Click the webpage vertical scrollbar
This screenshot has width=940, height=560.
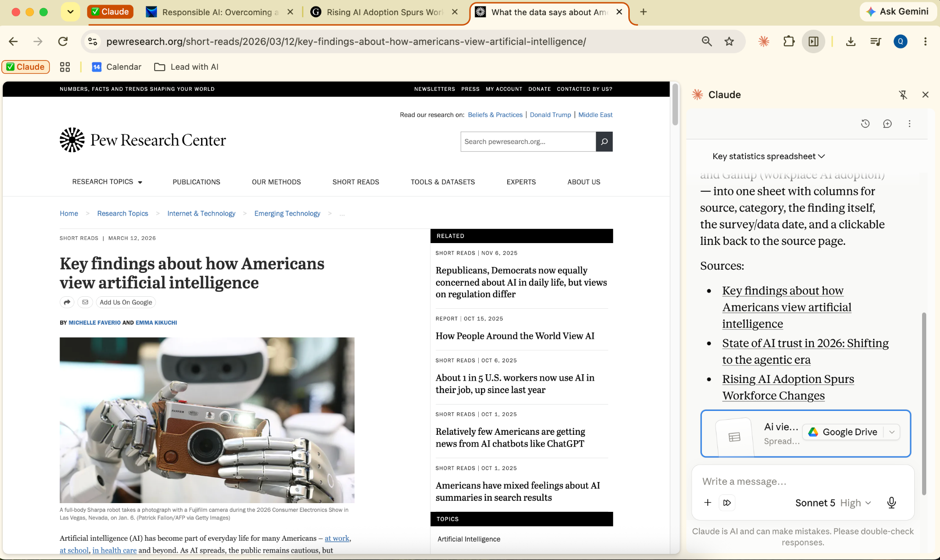[675, 104]
